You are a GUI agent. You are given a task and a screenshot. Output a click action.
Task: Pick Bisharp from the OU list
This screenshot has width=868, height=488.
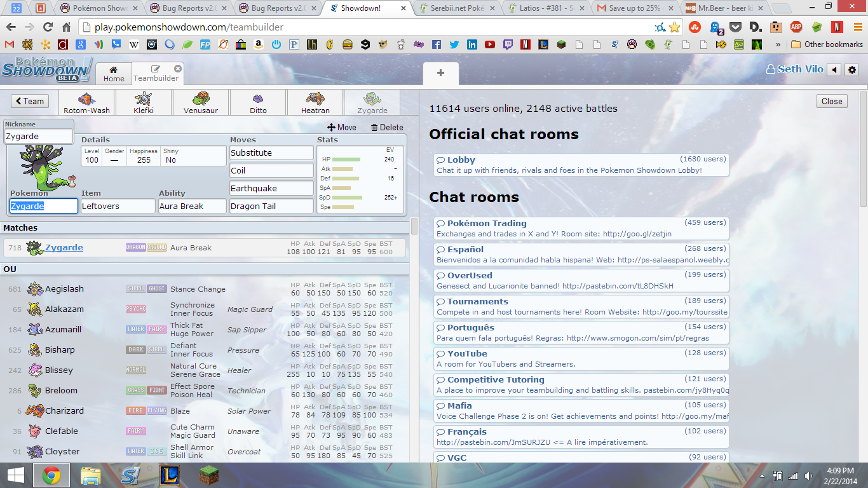click(x=205, y=349)
